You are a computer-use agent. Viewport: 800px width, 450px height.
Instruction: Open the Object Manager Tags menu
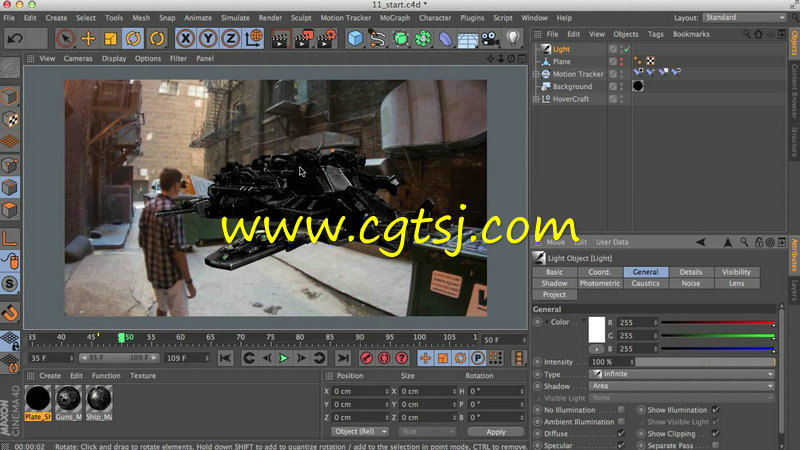(656, 34)
